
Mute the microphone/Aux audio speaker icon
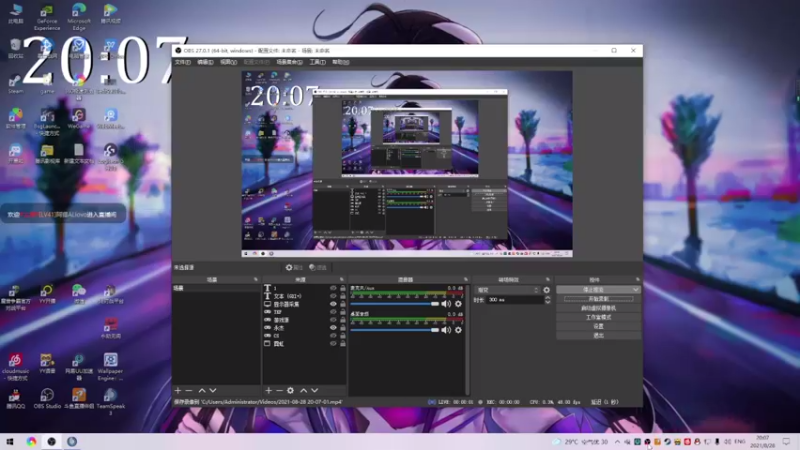446,304
